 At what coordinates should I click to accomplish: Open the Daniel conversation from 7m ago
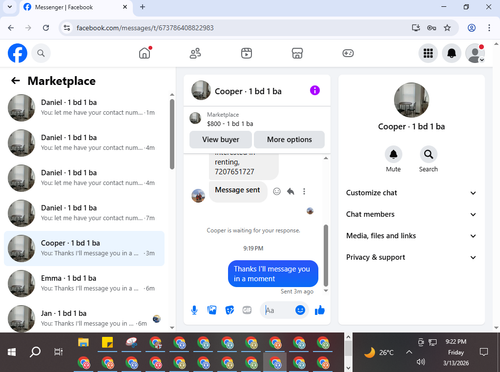click(x=84, y=213)
